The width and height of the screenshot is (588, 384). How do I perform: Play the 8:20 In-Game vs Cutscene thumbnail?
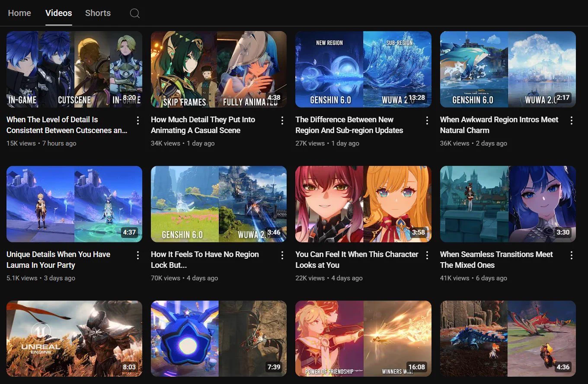[74, 69]
